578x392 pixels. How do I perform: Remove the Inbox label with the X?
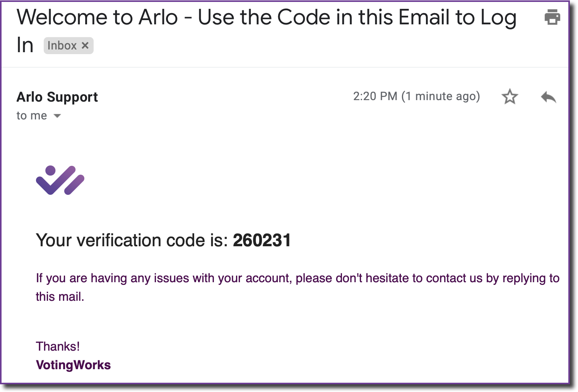tap(85, 46)
